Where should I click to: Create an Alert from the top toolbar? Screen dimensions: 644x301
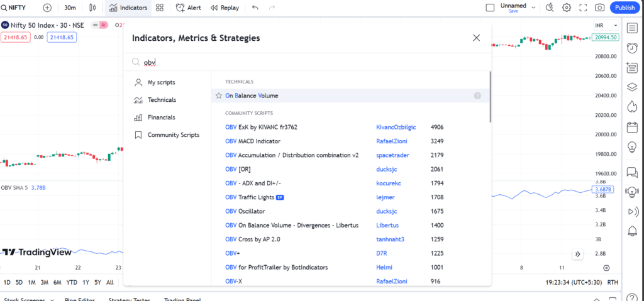click(189, 8)
